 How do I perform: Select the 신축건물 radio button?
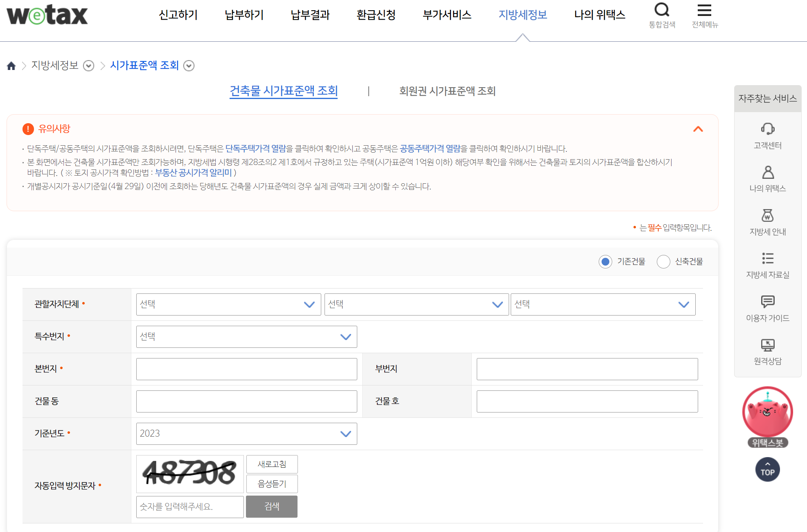click(x=663, y=261)
